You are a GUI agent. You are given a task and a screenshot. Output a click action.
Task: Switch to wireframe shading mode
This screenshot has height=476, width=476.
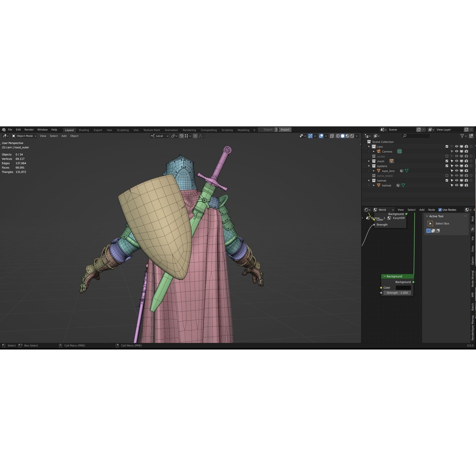pos(338,136)
